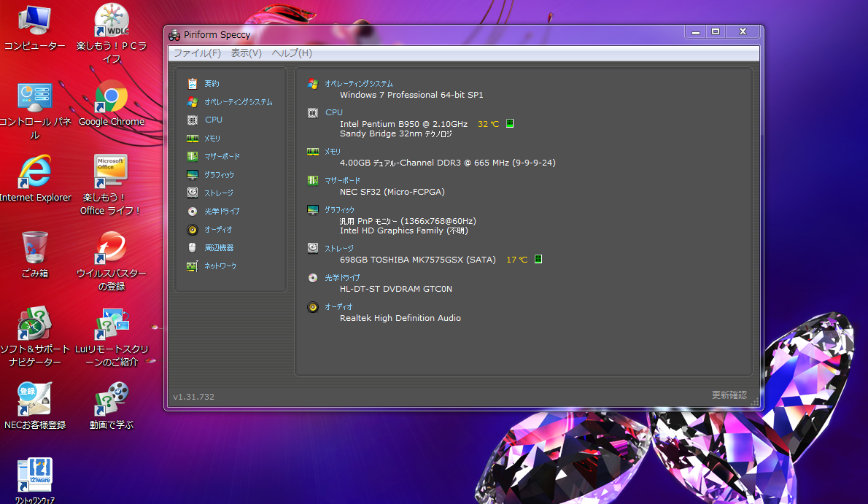This screenshot has height=504, width=868.
Task: Open オペレーティングシステム section in sidebar
Action: 238,102
